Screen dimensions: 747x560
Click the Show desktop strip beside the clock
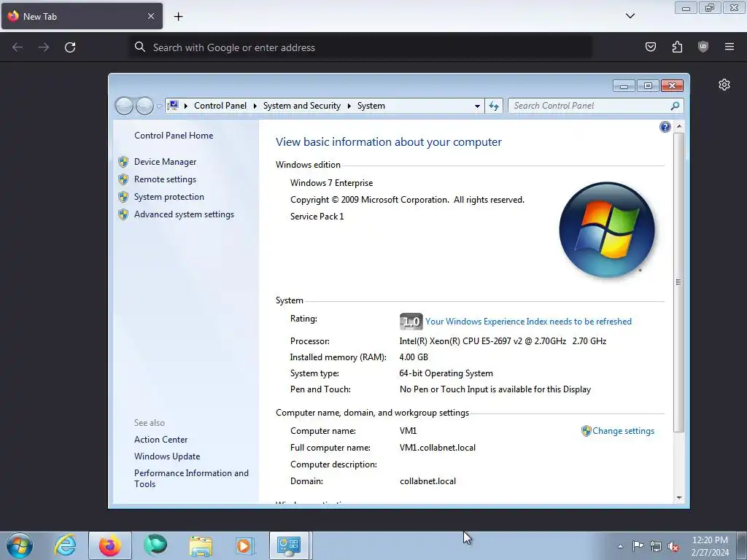[x=742, y=545]
